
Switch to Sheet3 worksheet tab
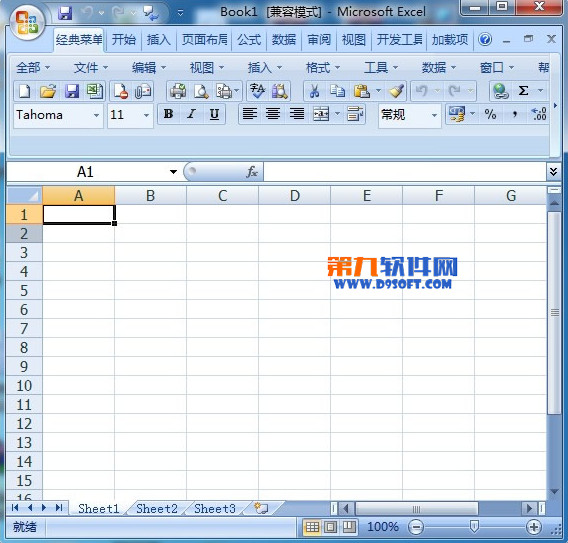coord(215,509)
